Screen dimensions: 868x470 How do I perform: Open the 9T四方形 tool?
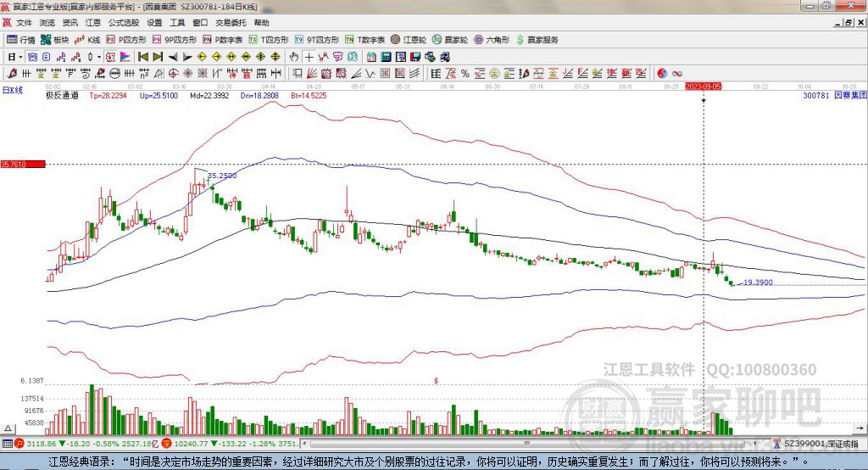[x=317, y=40]
